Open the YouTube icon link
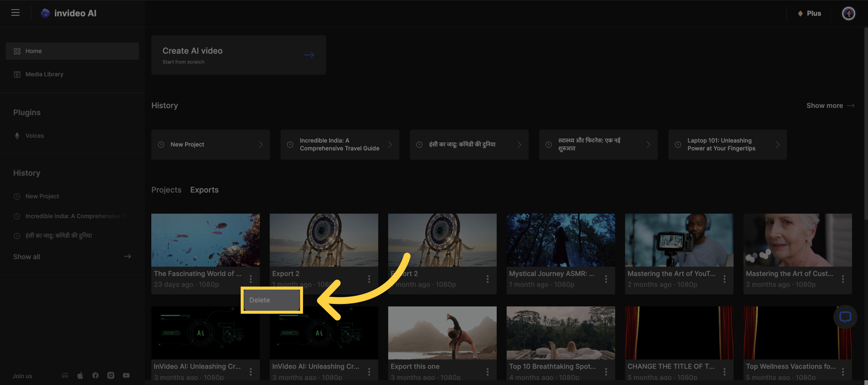868x385 pixels. [126, 375]
